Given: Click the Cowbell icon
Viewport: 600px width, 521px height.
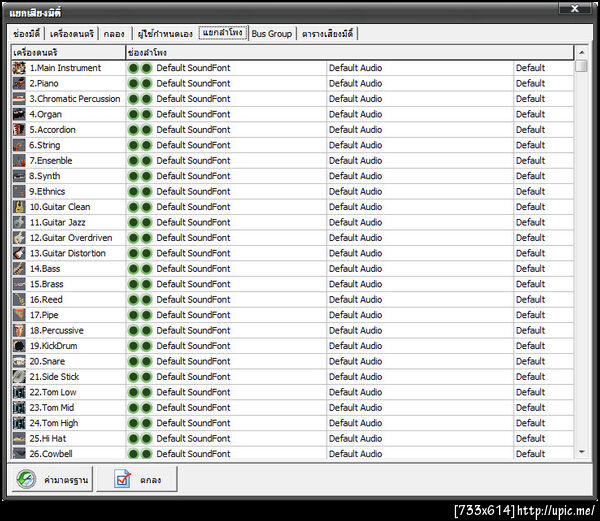Looking at the screenshot, I should pos(19,454).
